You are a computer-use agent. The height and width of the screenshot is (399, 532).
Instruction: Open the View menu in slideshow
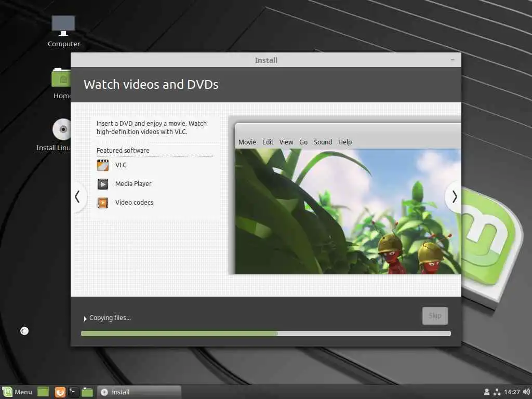coord(286,142)
